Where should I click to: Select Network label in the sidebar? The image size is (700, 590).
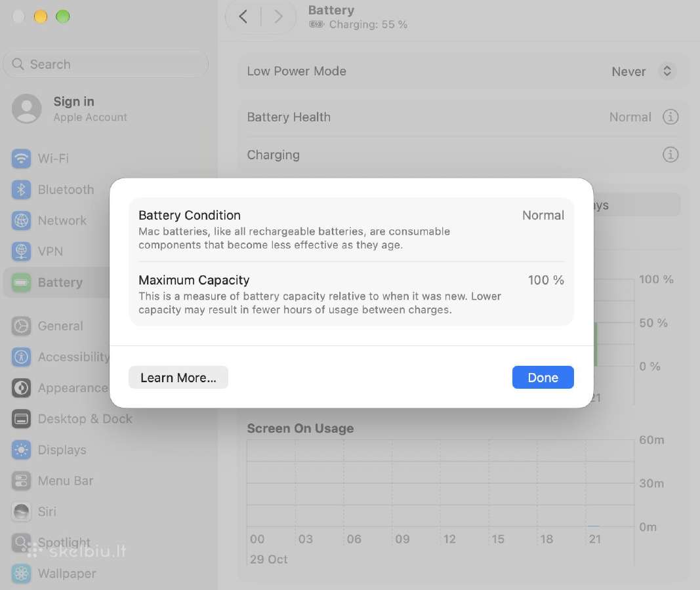tap(62, 220)
